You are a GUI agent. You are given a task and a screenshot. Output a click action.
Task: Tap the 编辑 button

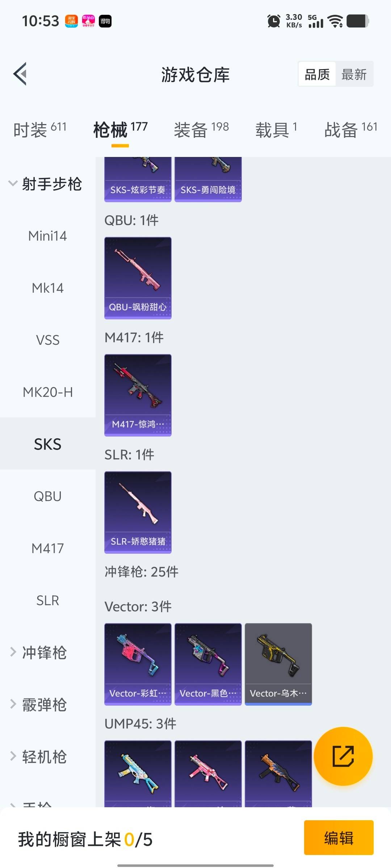[x=339, y=838]
